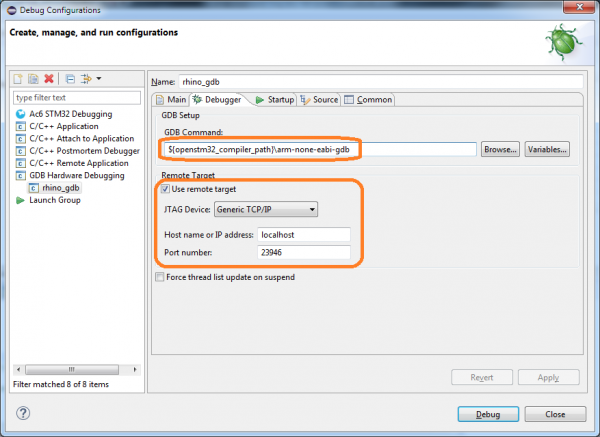Viewport: 600px width, 437px height.
Task: Switch to the Main tab
Action: [170, 100]
